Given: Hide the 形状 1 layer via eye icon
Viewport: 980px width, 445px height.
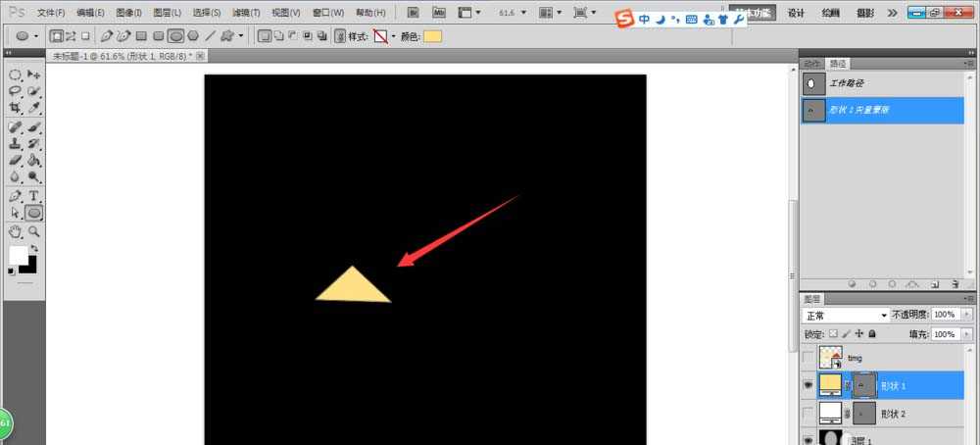Looking at the screenshot, I should point(808,386).
